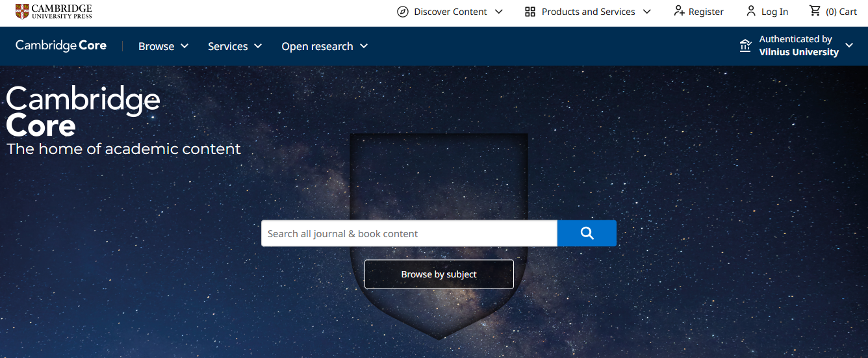Click the compass icon beside Discover Content
Screen dimensions: 868x358
[403, 12]
